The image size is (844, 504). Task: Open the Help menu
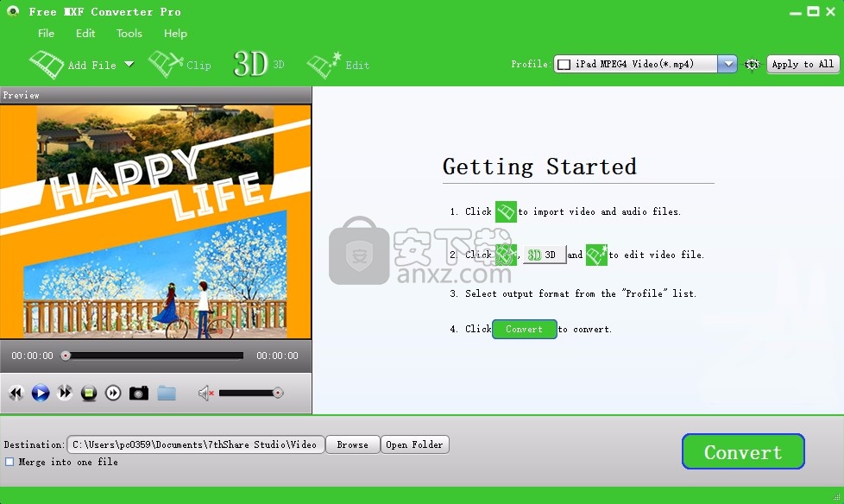[175, 34]
